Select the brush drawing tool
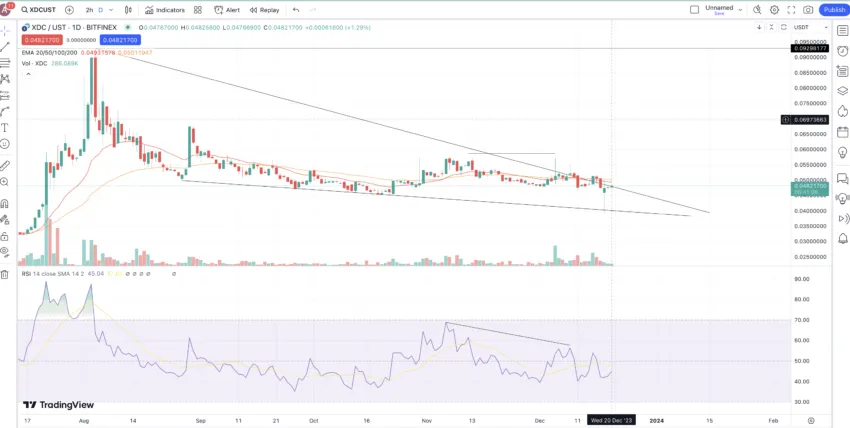 (5, 112)
